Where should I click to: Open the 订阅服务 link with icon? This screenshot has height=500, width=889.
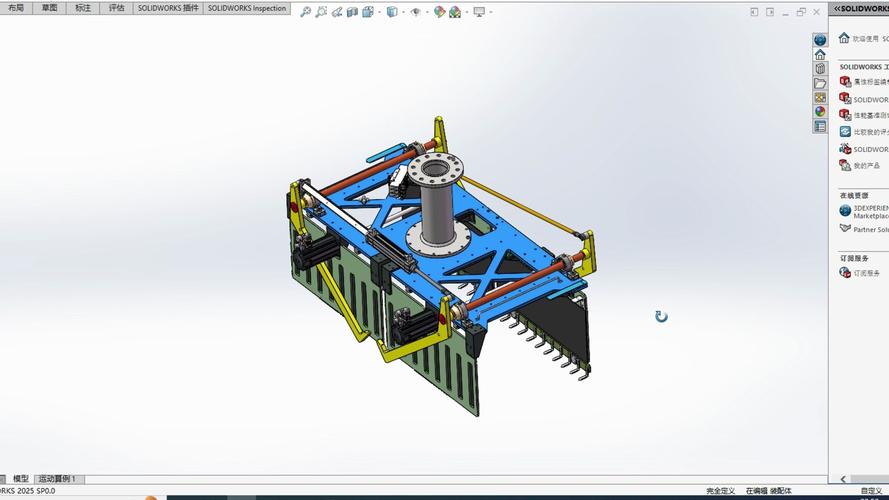click(860, 273)
